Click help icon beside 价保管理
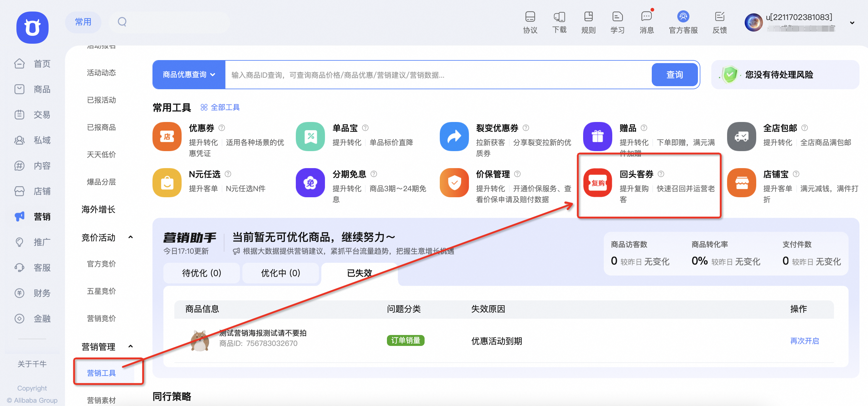The width and height of the screenshot is (868, 406). pyautogui.click(x=517, y=174)
